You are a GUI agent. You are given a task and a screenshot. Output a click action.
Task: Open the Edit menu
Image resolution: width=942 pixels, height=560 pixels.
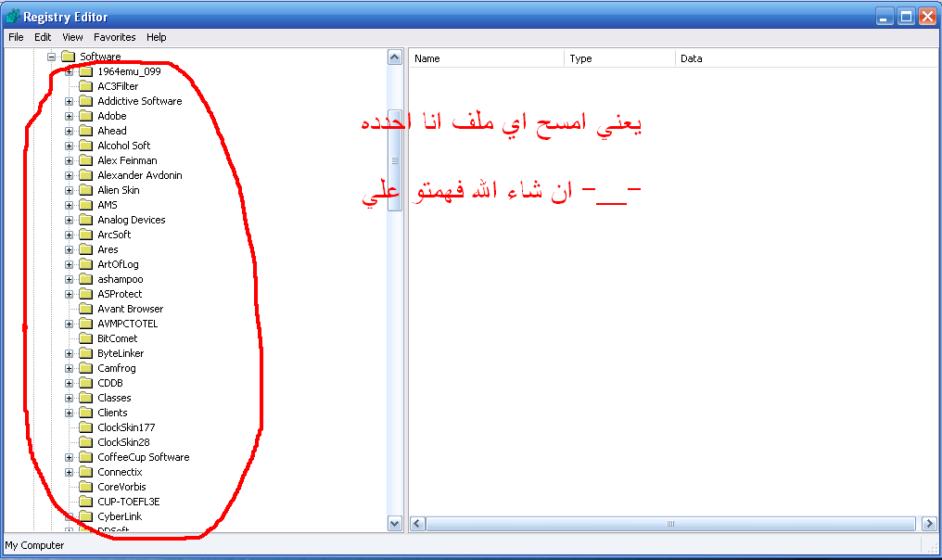(x=43, y=37)
